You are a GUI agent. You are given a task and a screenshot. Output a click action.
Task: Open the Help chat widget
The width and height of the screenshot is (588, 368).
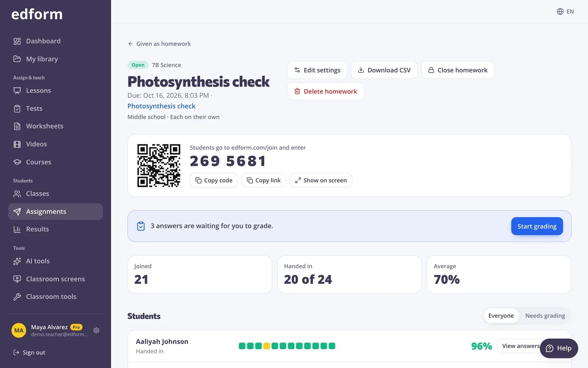[559, 348]
